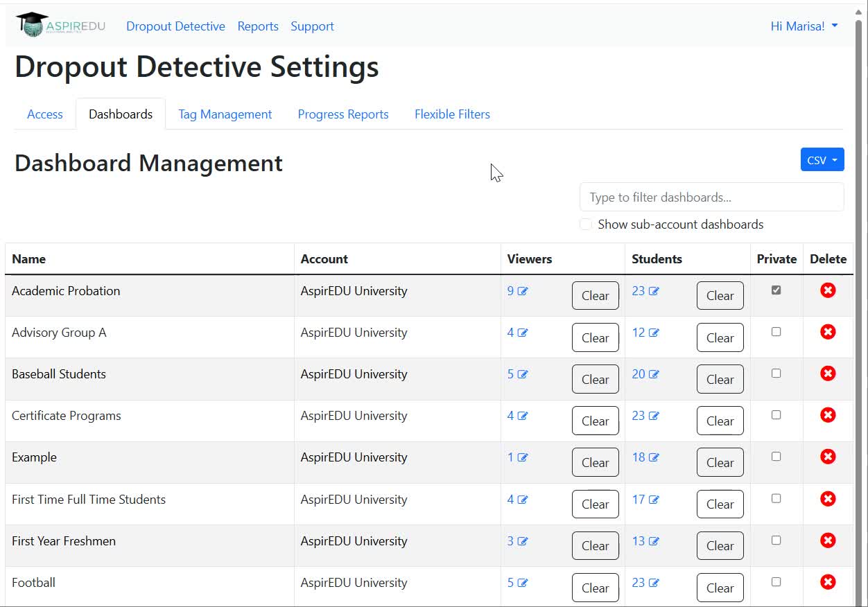
Task: Go to the Progress Reports tab
Action: click(x=343, y=114)
